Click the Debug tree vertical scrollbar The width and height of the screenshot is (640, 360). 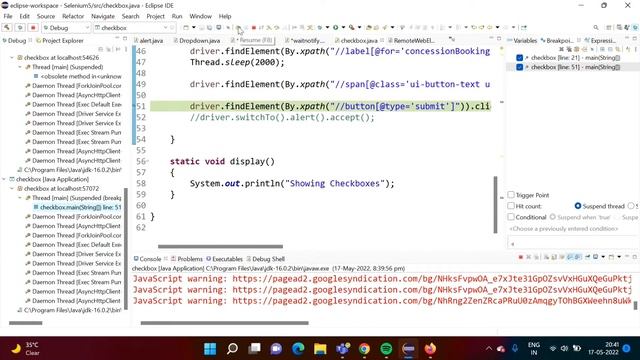(x=126, y=249)
